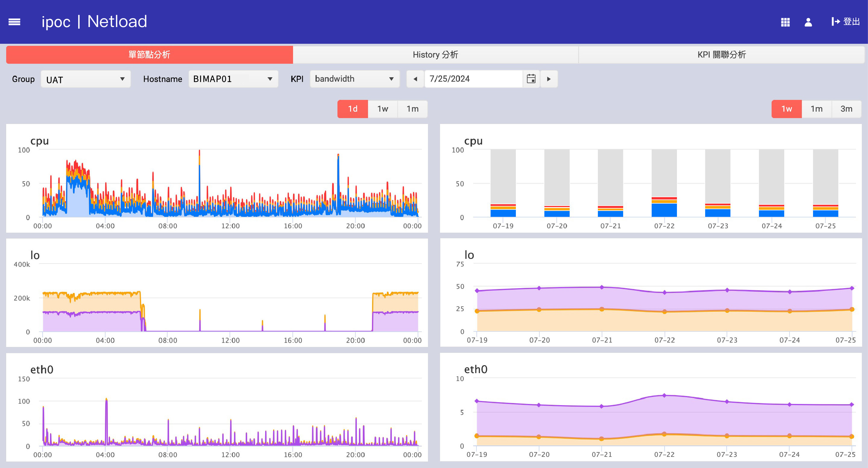Click the daily eth0 chart title

[42, 370]
